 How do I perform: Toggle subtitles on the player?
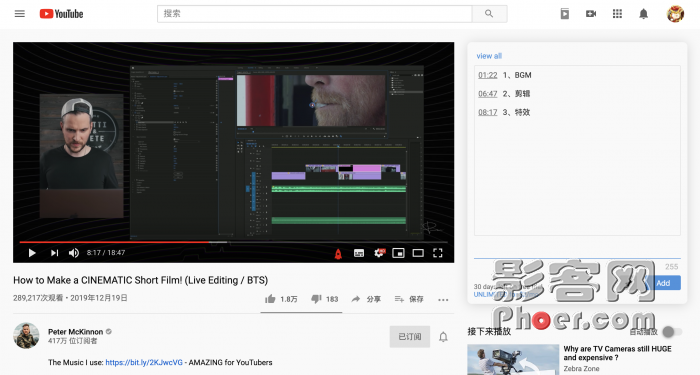click(359, 253)
